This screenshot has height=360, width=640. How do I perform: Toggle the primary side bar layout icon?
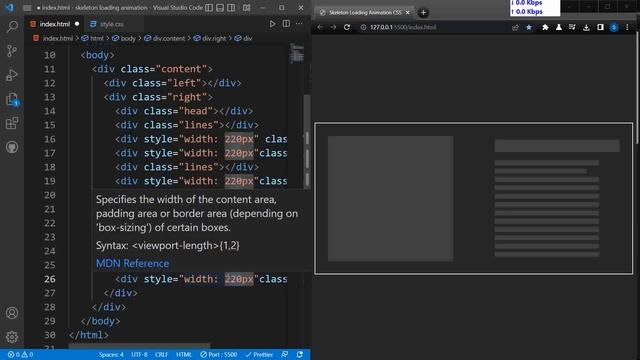(x=209, y=8)
